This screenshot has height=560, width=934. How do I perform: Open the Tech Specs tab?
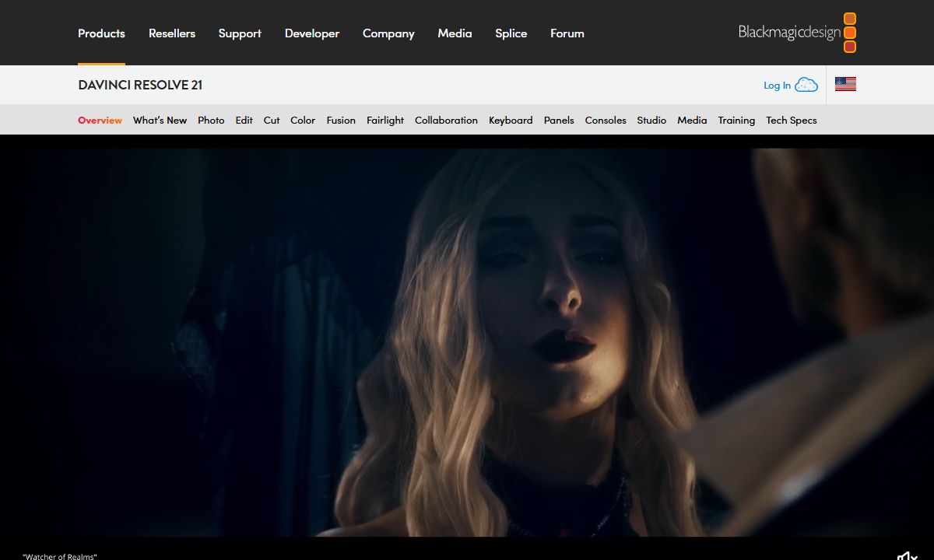click(792, 120)
